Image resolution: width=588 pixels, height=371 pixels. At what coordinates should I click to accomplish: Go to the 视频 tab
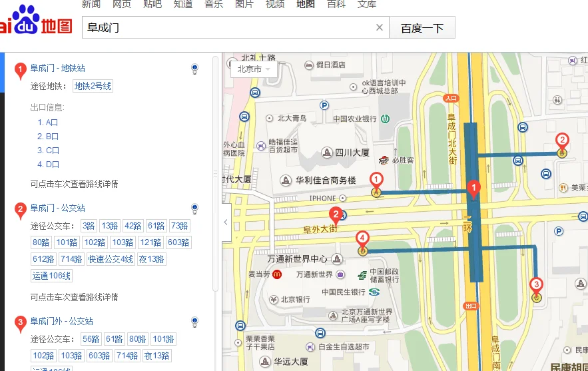tap(275, 4)
